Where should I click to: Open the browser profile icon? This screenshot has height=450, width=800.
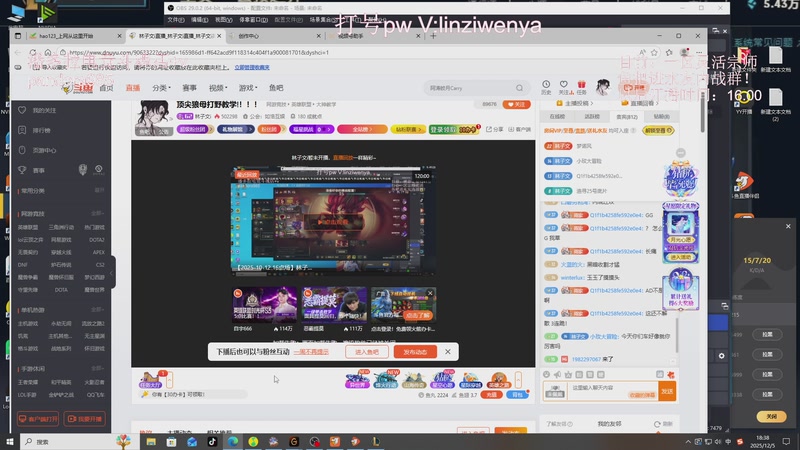point(684,52)
